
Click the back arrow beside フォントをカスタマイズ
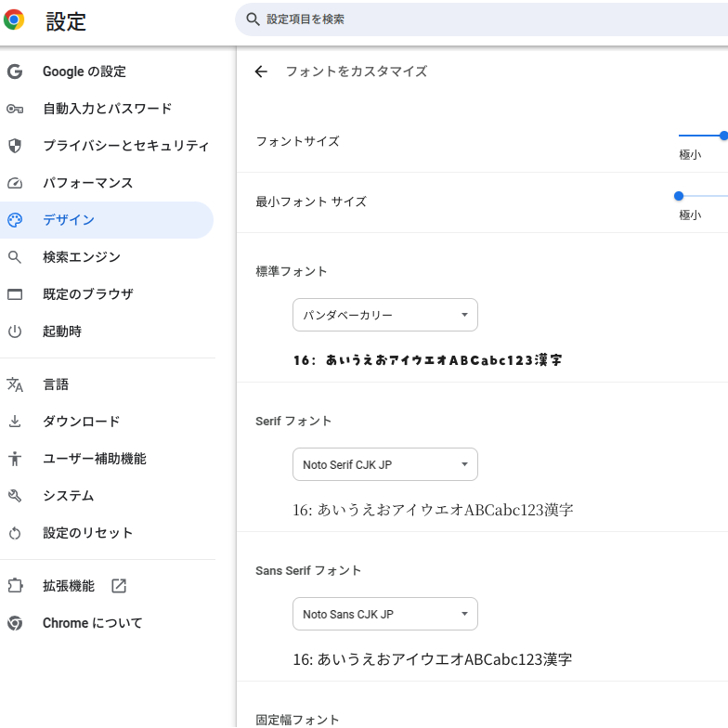point(261,71)
